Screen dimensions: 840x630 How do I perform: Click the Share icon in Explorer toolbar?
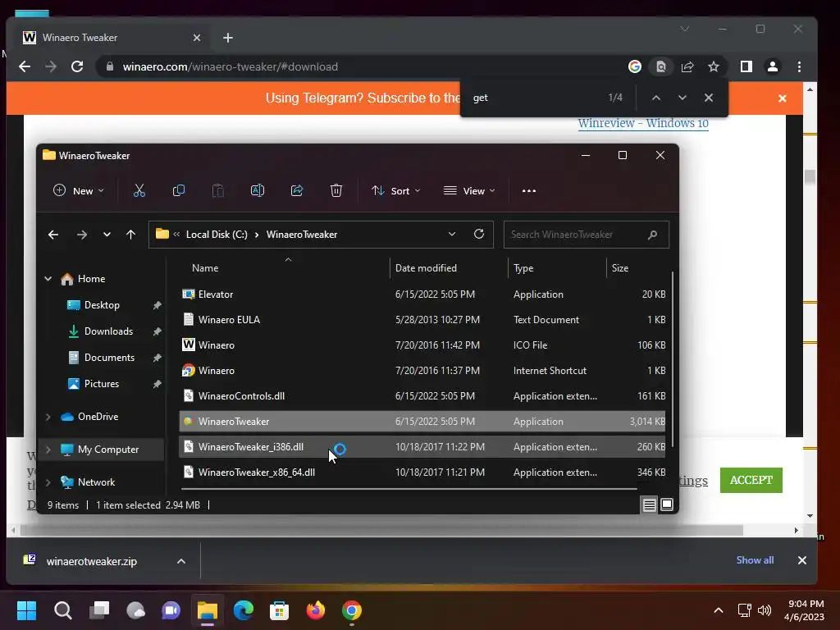[x=297, y=190]
